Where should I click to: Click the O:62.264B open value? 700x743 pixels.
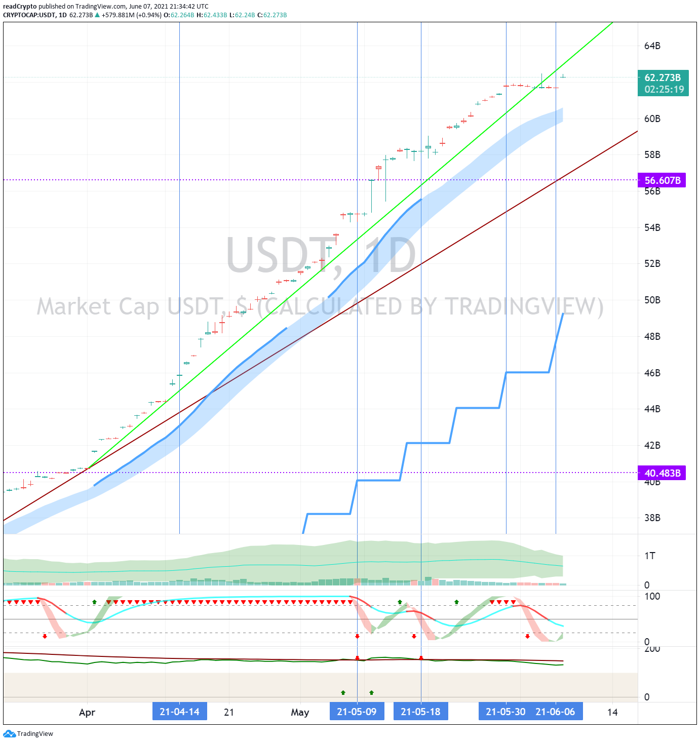coord(179,15)
